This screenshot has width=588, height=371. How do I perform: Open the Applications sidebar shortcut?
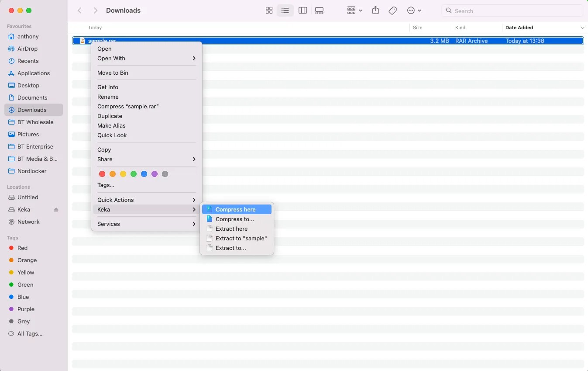[x=34, y=73]
